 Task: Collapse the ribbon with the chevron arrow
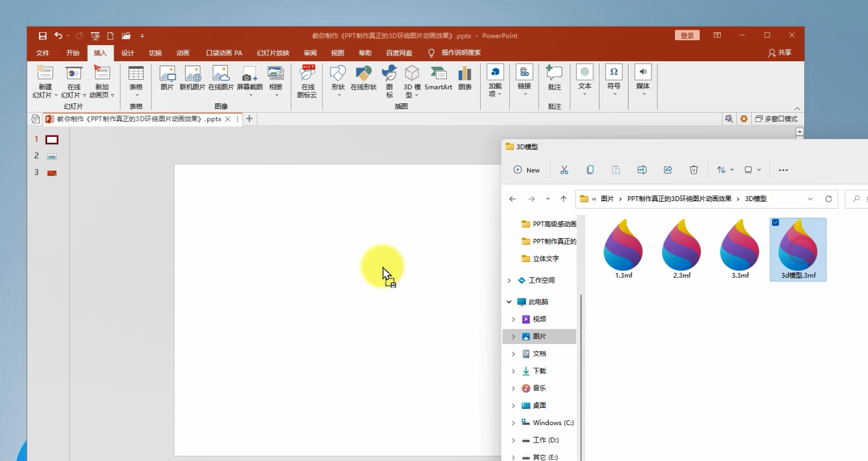pyautogui.click(x=797, y=108)
